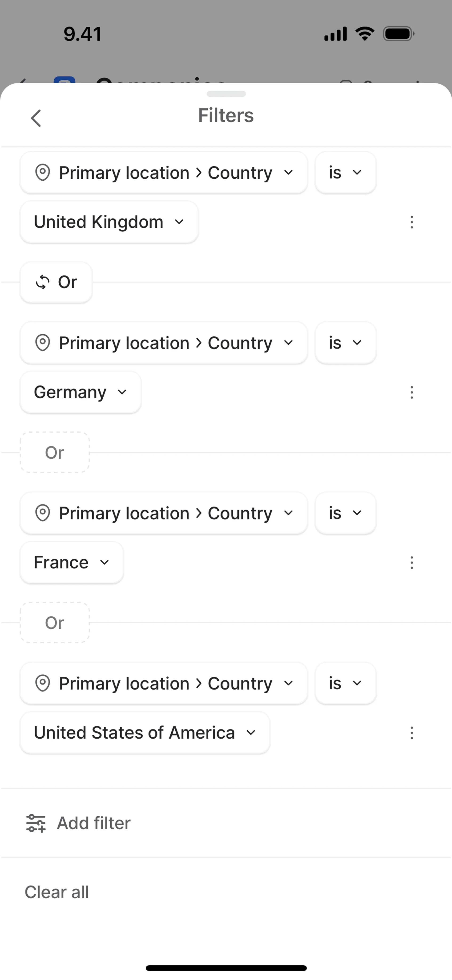Change the 'is' operator for France filter

point(345,513)
